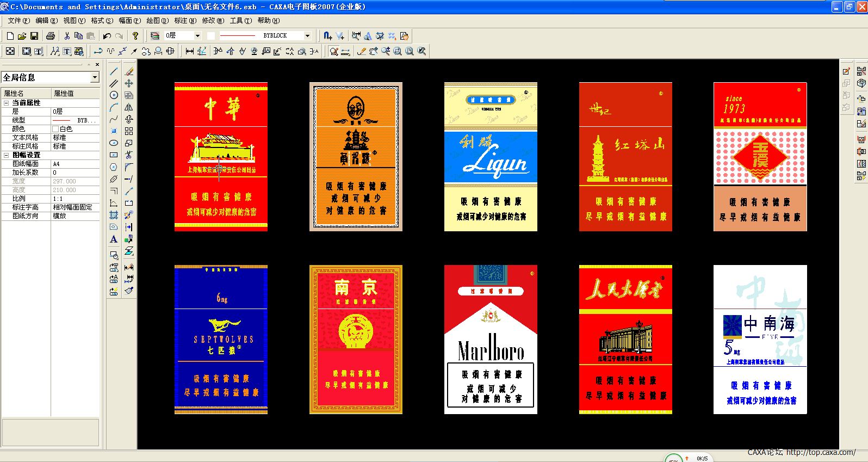The image size is (868, 462).
Task: Open the 标注 menu
Action: point(185,21)
